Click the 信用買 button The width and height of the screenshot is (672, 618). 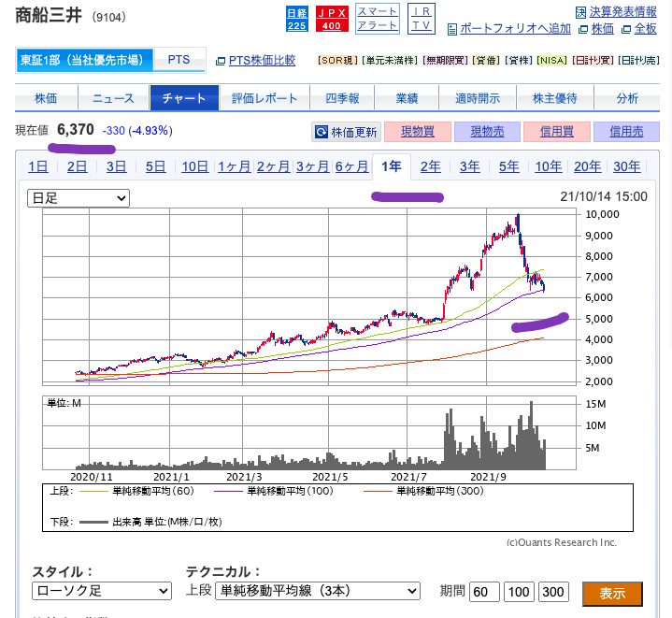click(557, 132)
